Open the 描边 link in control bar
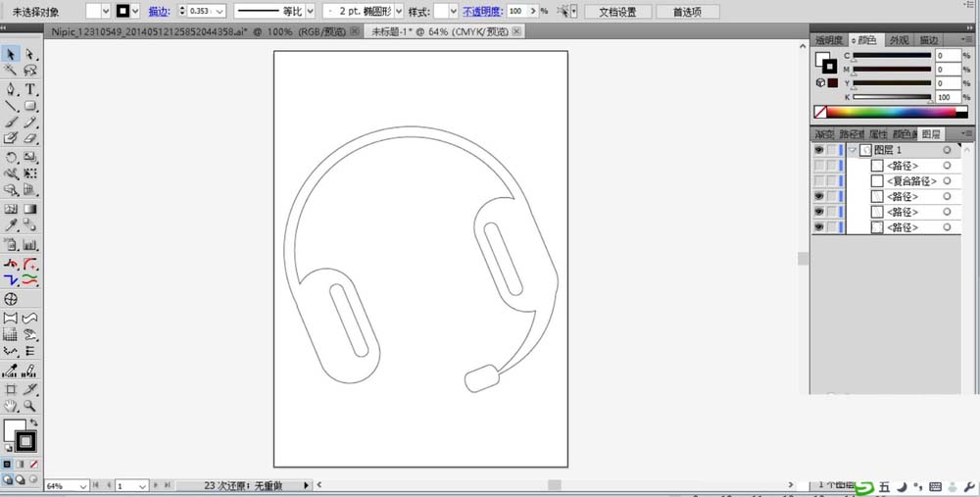The width and height of the screenshot is (980, 497). pyautogui.click(x=160, y=11)
